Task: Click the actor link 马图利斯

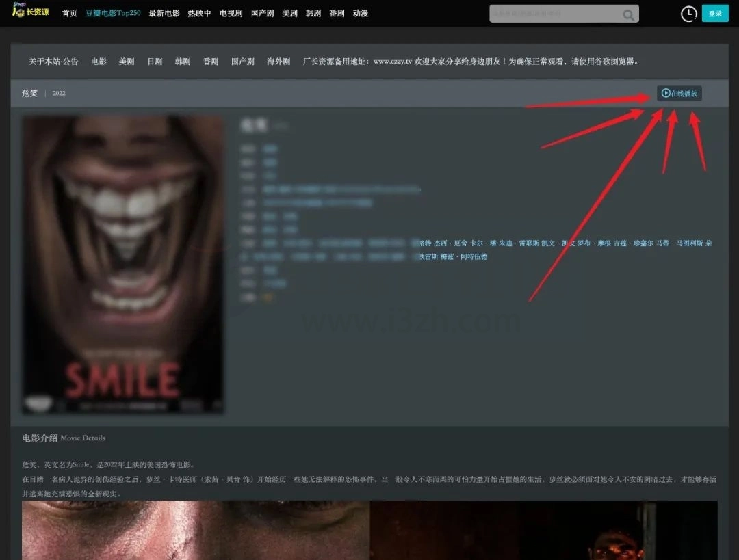Action: coord(689,243)
